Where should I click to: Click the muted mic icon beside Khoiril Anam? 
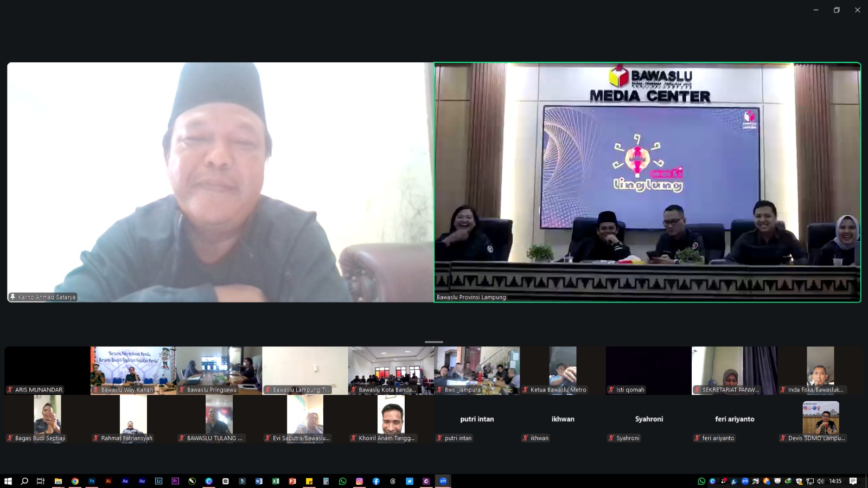[x=354, y=438]
